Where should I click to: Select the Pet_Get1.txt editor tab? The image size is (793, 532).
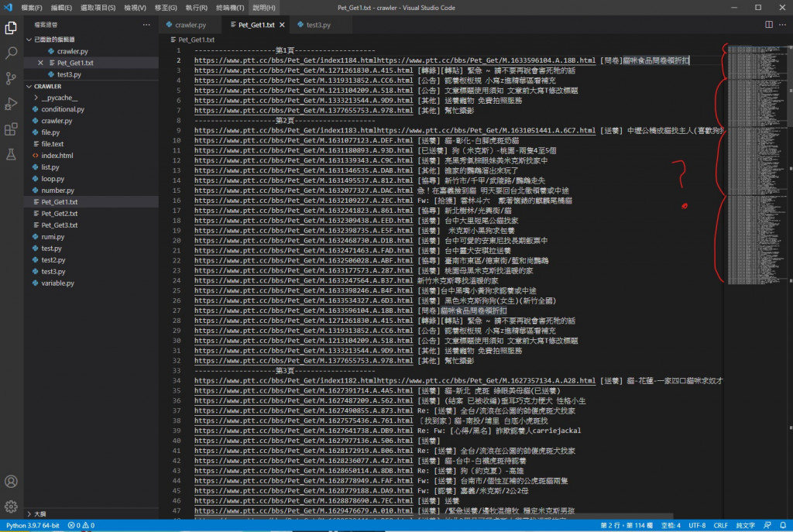pos(256,25)
